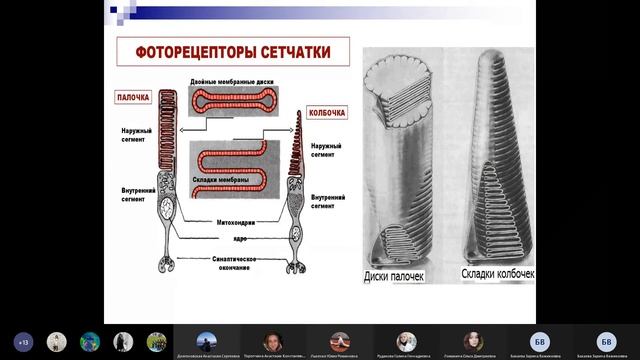The height and width of the screenshot is (360, 640).
Task: Select the blue-green globe participant avatar
Action: 90,342
